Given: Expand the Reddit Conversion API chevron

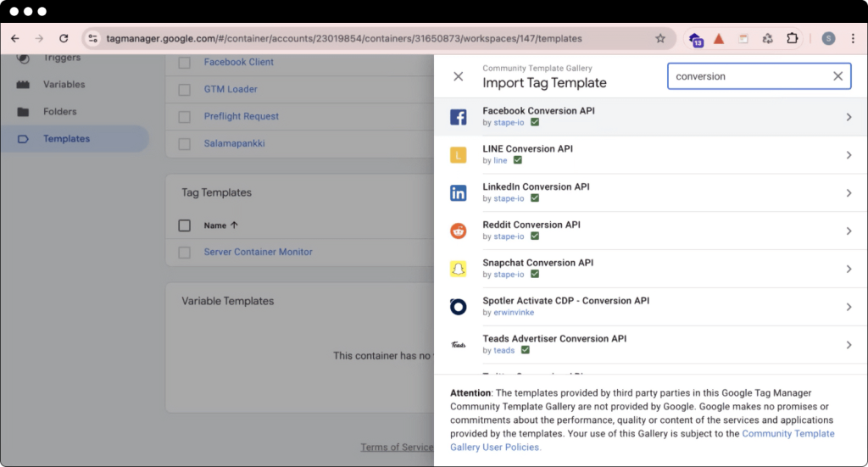Looking at the screenshot, I should 849,231.
